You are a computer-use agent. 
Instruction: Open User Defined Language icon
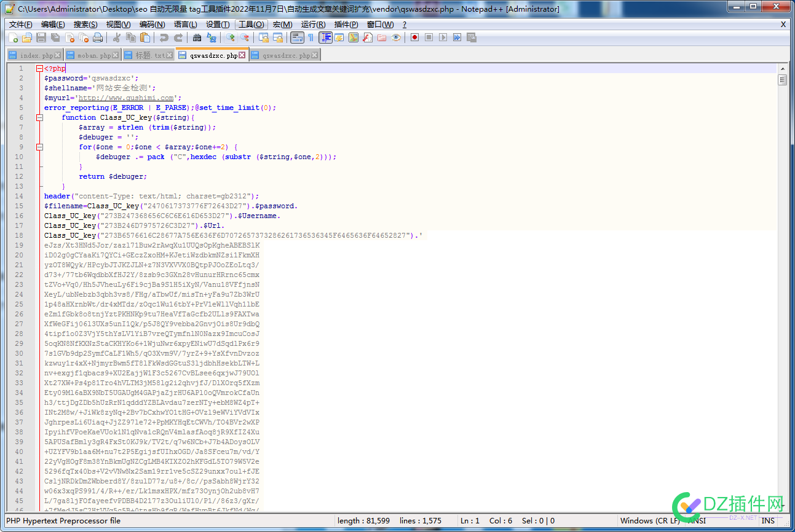click(339, 37)
